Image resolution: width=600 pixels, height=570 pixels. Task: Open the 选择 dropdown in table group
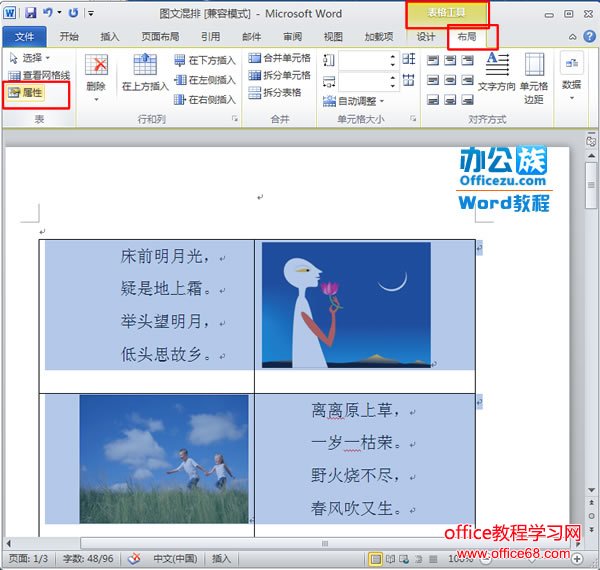[x=30, y=58]
